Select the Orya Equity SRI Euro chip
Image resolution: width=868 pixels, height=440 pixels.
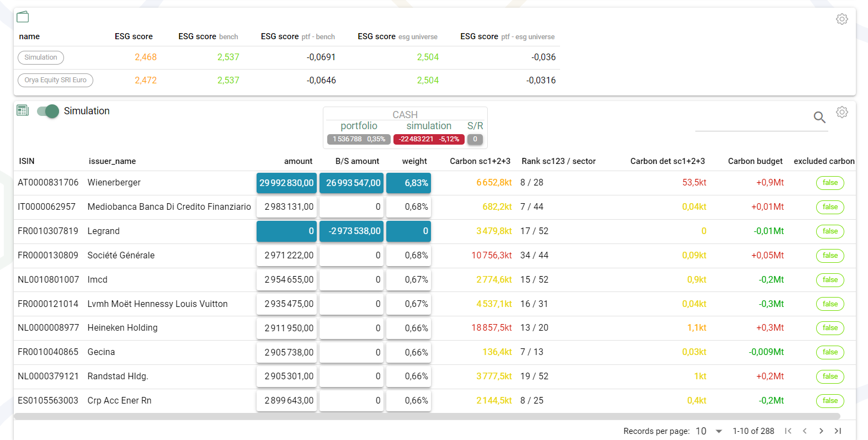pyautogui.click(x=55, y=80)
